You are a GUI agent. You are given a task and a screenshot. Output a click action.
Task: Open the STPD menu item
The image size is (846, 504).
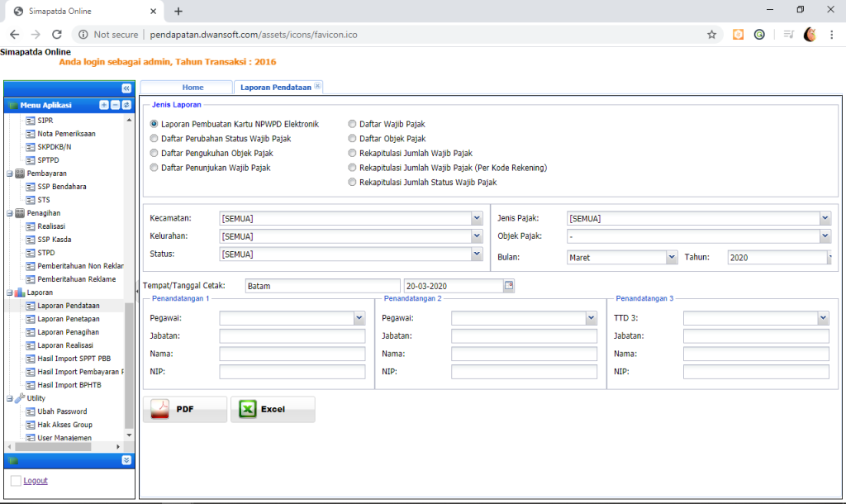[x=46, y=253]
